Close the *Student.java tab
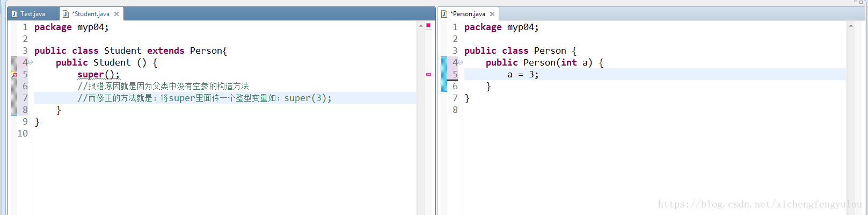The height and width of the screenshot is (215, 868). click(116, 14)
